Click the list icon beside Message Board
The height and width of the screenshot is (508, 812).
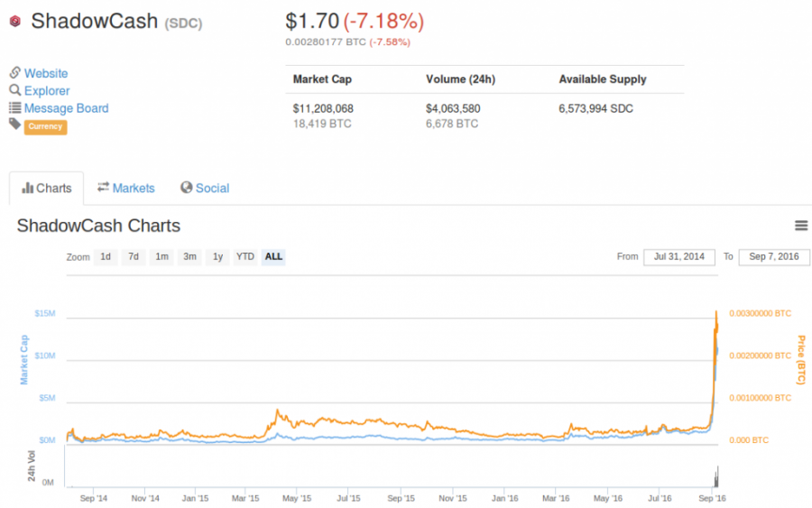pos(15,107)
